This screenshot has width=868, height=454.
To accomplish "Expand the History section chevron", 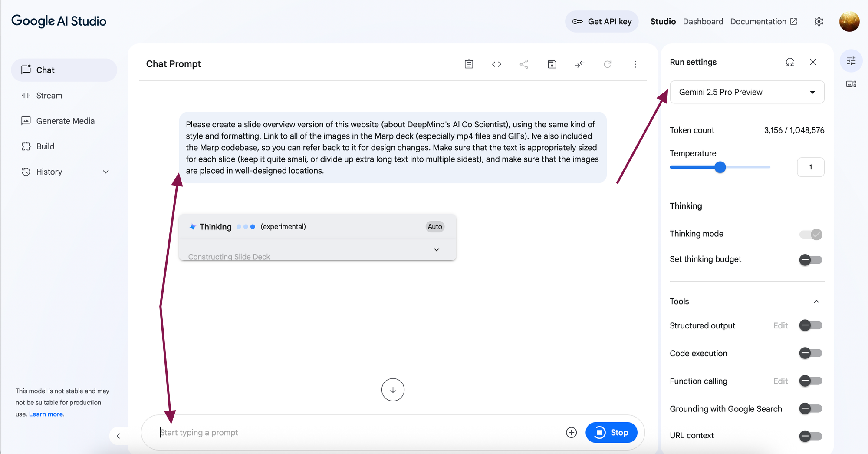I will tap(105, 172).
